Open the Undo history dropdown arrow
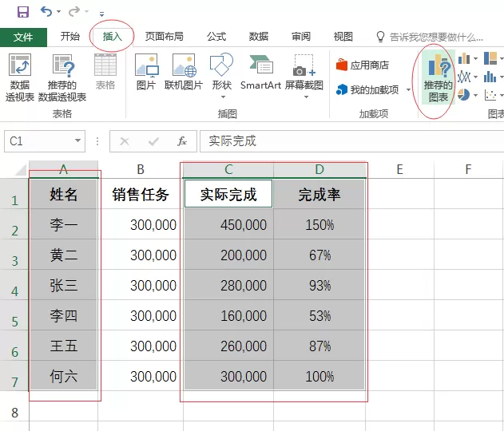 pyautogui.click(x=58, y=12)
